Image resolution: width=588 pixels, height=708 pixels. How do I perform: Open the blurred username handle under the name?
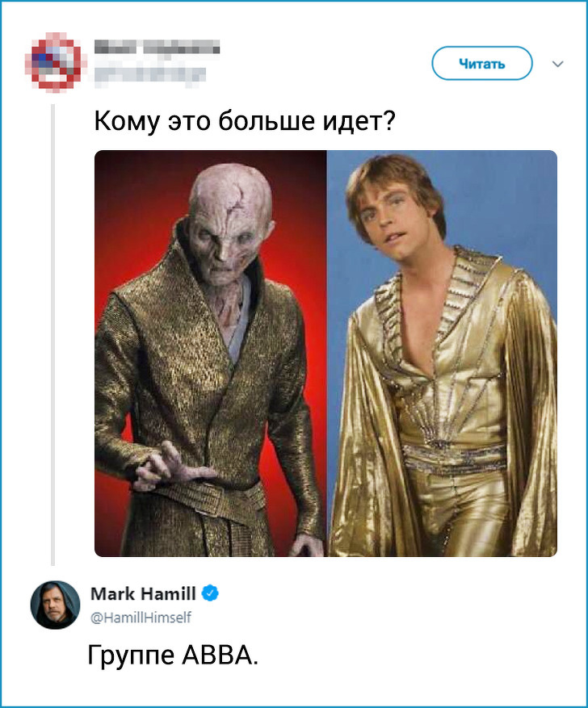tap(150, 74)
